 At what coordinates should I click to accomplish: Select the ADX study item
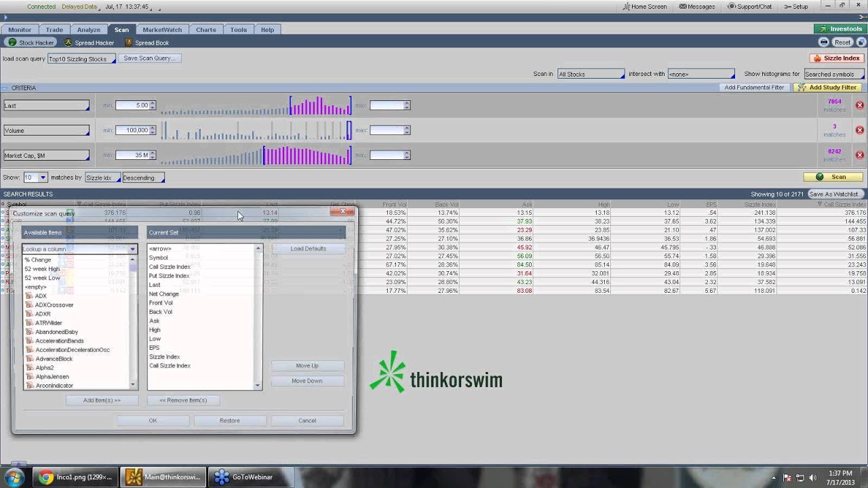coord(41,296)
